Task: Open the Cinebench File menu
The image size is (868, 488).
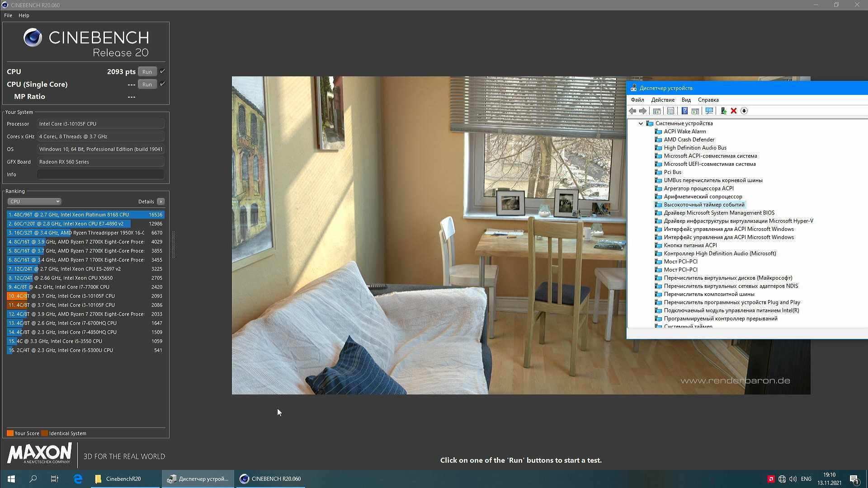Action: click(x=8, y=15)
